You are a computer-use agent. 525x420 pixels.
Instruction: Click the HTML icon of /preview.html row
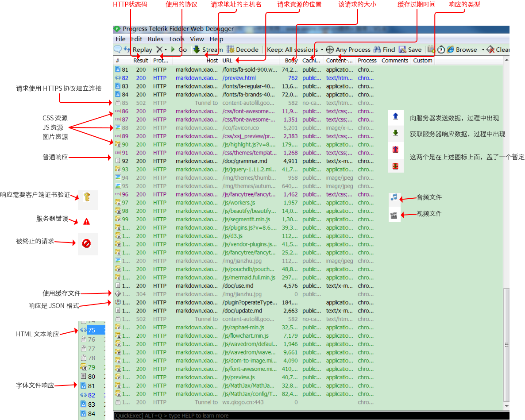point(118,77)
